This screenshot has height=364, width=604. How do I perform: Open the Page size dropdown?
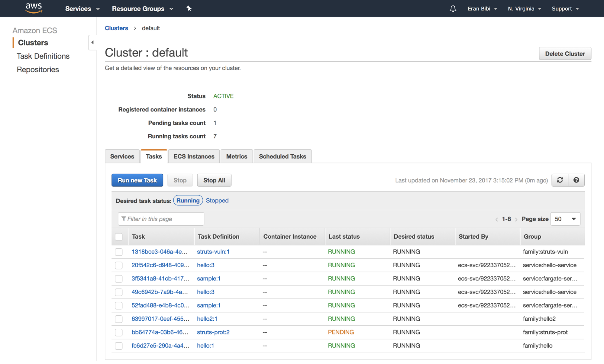point(565,219)
